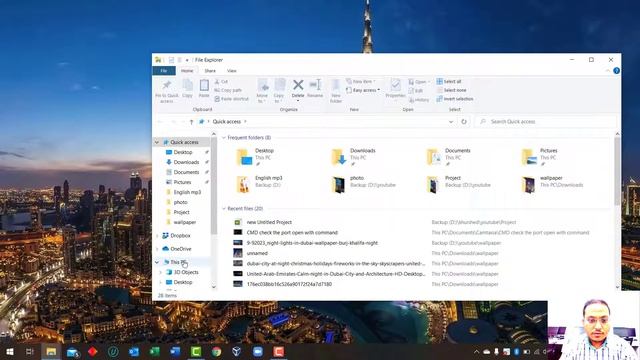The image size is (640, 360).
Task: Show hidden system tray icons
Action: coord(476,351)
